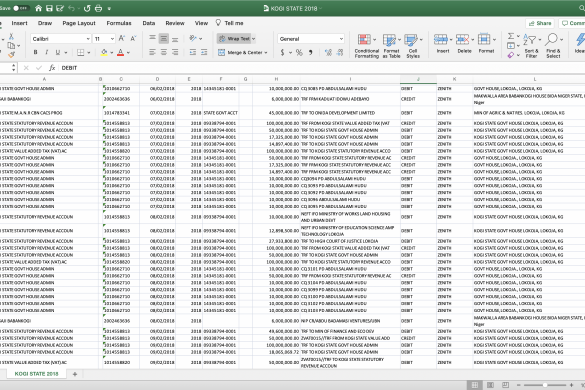
Task: Click the Print icon in title bar
Action: [x=98, y=8]
